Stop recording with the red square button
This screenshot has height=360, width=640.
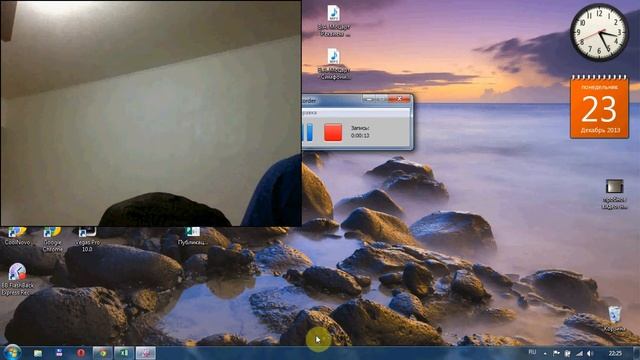tap(333, 133)
